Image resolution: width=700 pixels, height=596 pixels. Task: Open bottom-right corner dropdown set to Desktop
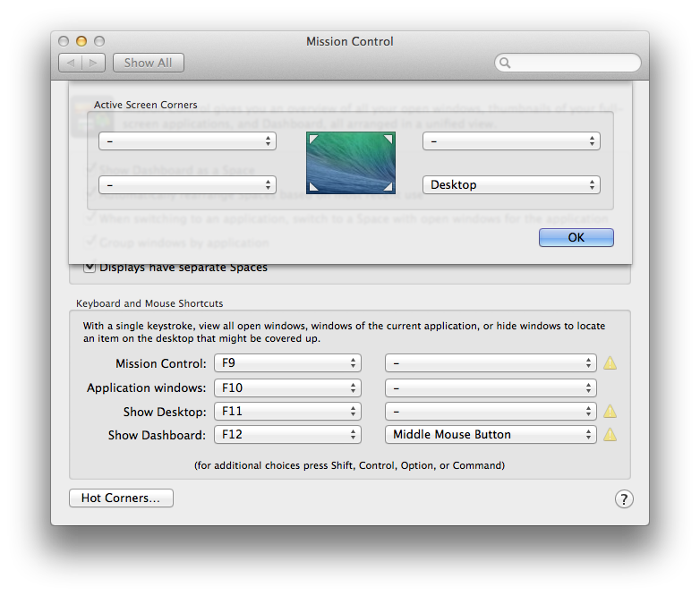click(x=511, y=185)
